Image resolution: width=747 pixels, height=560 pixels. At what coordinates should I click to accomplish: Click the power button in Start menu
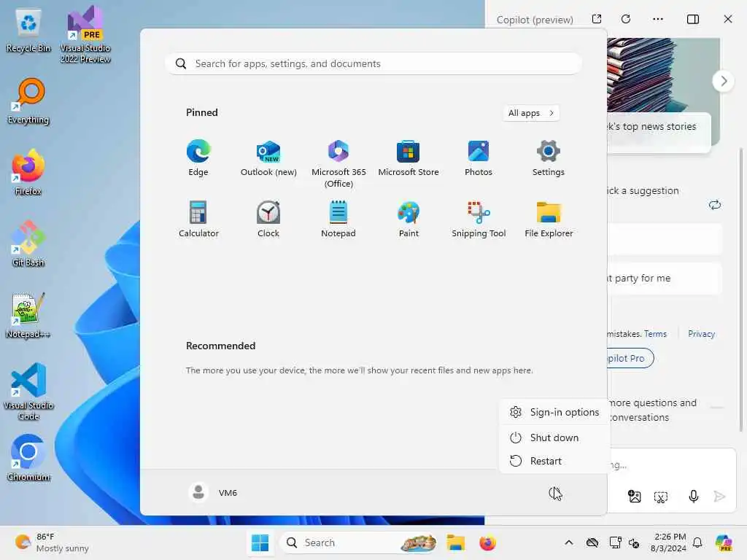pyautogui.click(x=554, y=493)
